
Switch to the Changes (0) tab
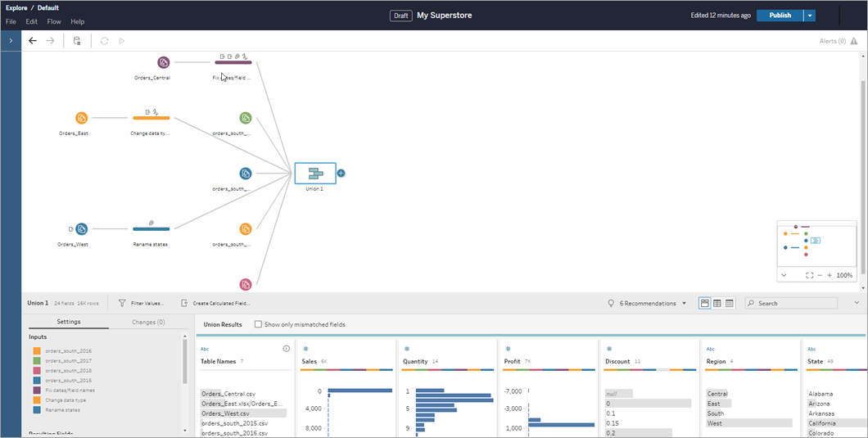(x=148, y=322)
